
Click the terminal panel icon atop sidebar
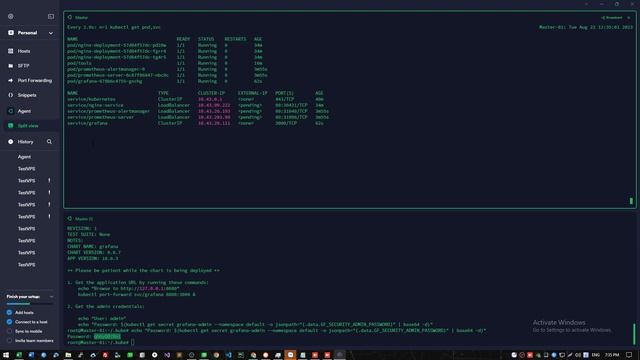click(x=51, y=16)
